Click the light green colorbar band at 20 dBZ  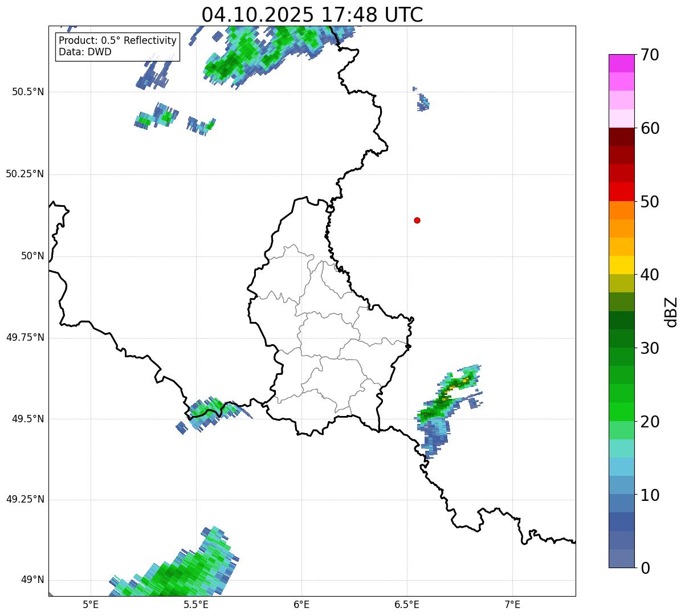622,430
